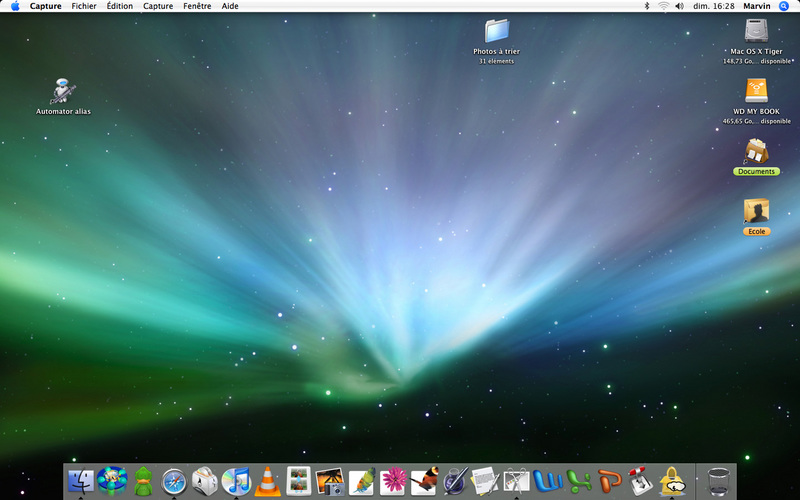The height and width of the screenshot is (500, 800).
Task: Open Adium green duck icon in dock
Action: click(143, 481)
